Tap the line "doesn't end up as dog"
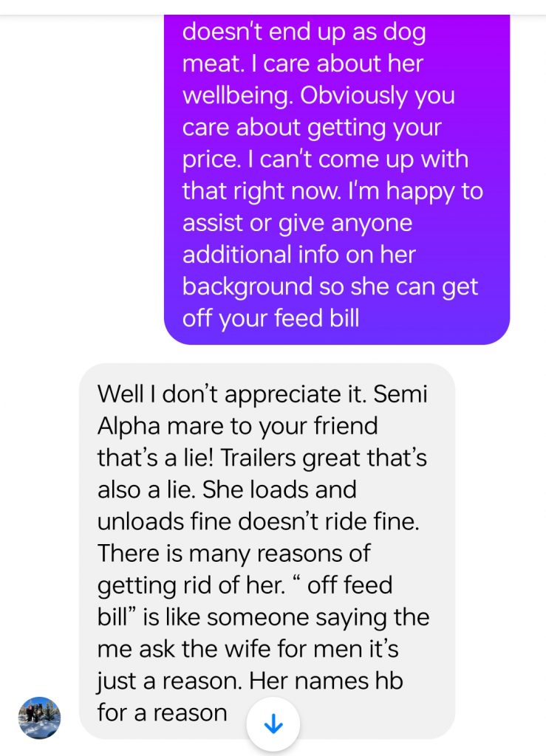Image resolution: width=546 pixels, height=756 pixels. pyautogui.click(x=304, y=32)
